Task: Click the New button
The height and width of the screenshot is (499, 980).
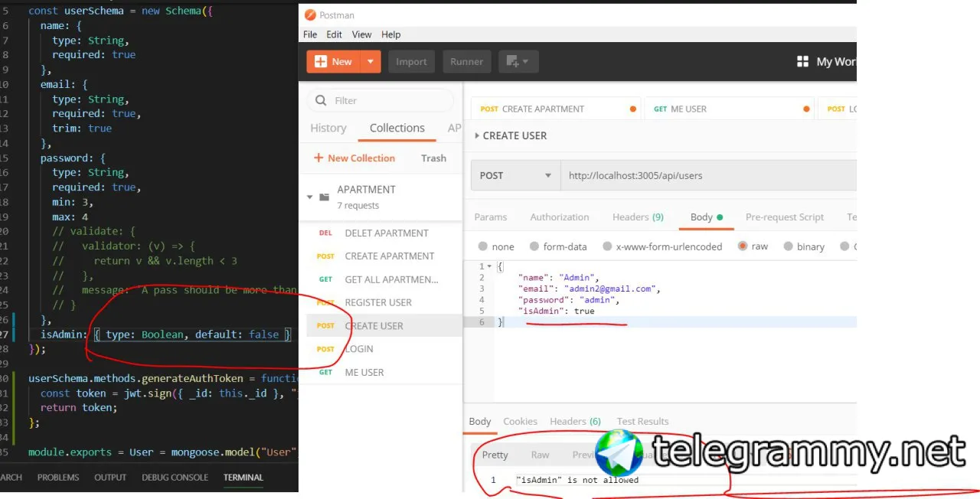Action: 334,62
